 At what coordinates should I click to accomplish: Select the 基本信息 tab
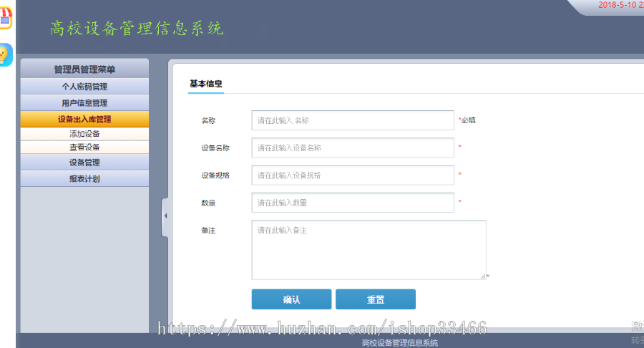pyautogui.click(x=206, y=84)
